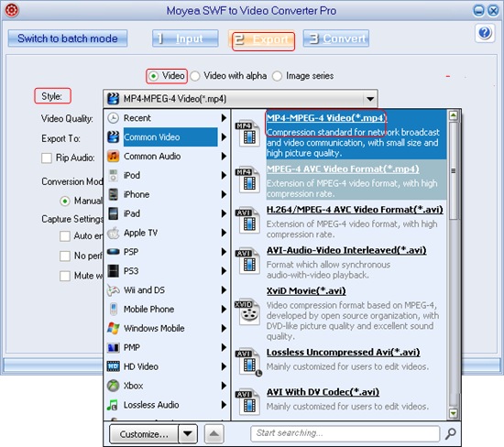Choose Lossless Uncompressed Avi(*.avi)
The width and height of the screenshot is (504, 447).
click(344, 353)
